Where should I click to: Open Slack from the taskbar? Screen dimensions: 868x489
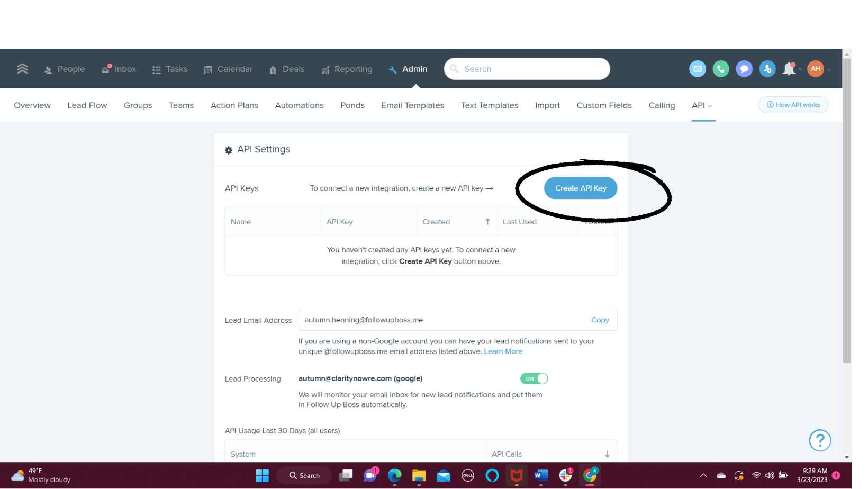566,475
